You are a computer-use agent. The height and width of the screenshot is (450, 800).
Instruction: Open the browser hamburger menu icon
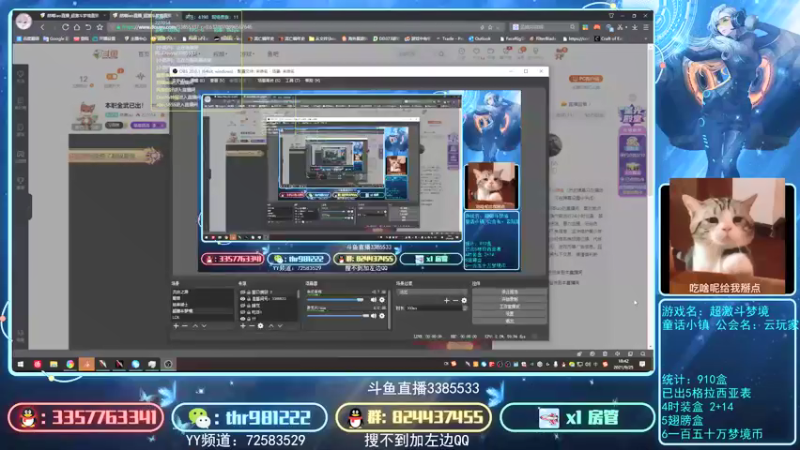click(646, 27)
